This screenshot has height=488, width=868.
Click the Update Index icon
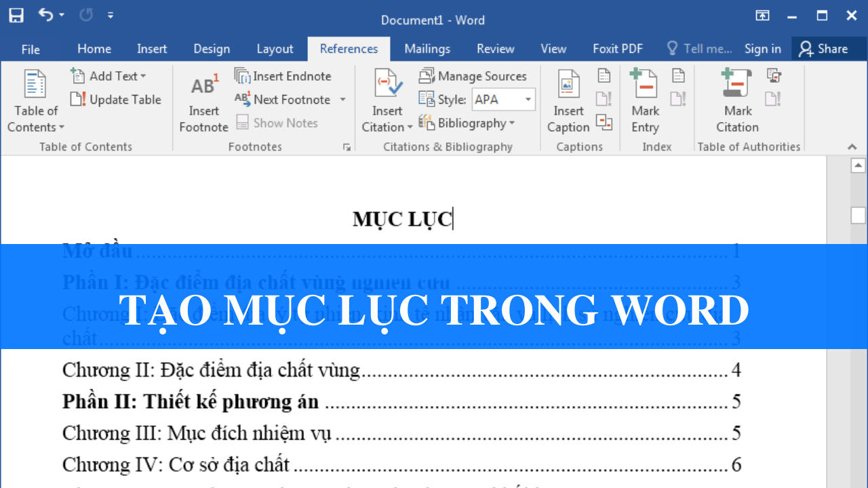pos(678,99)
